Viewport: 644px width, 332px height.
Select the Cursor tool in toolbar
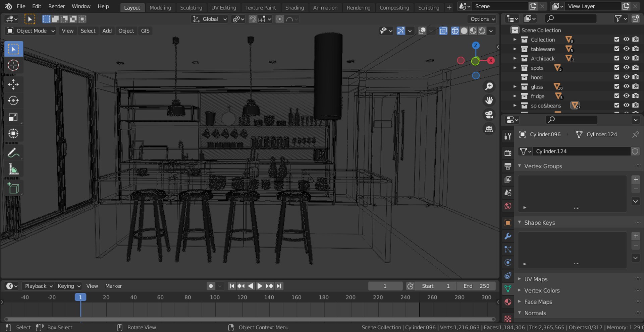click(x=13, y=65)
